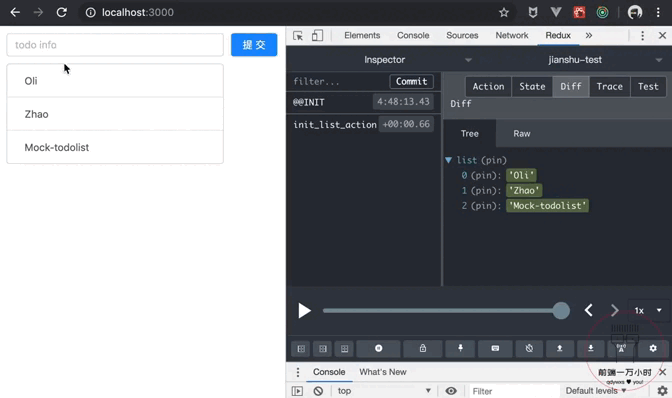The width and height of the screenshot is (672, 398).
Task: Show the console sidebar
Action: (297, 391)
